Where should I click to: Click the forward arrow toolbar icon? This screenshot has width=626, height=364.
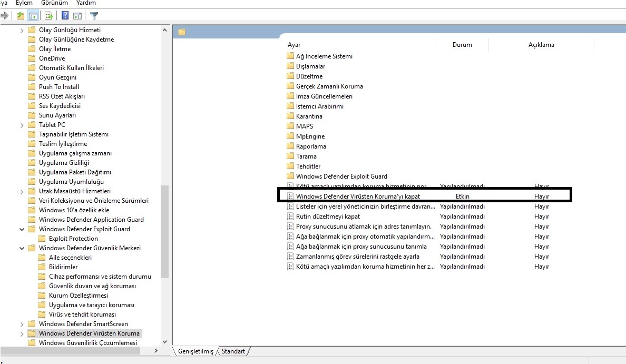(4, 16)
